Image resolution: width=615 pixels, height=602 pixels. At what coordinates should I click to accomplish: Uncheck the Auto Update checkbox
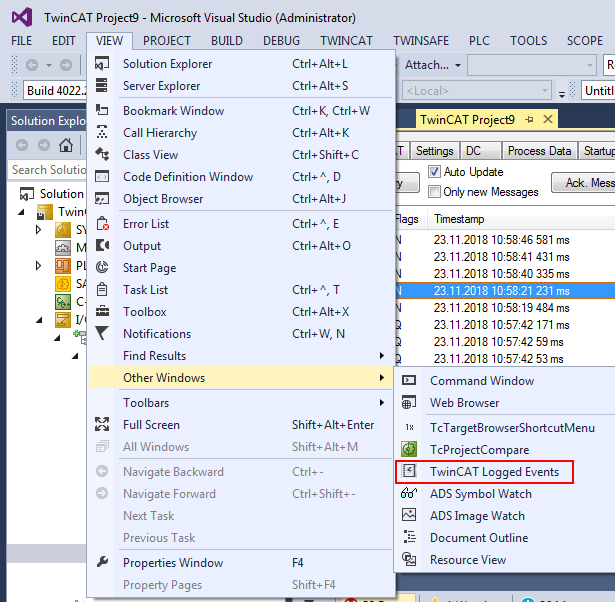[x=434, y=172]
